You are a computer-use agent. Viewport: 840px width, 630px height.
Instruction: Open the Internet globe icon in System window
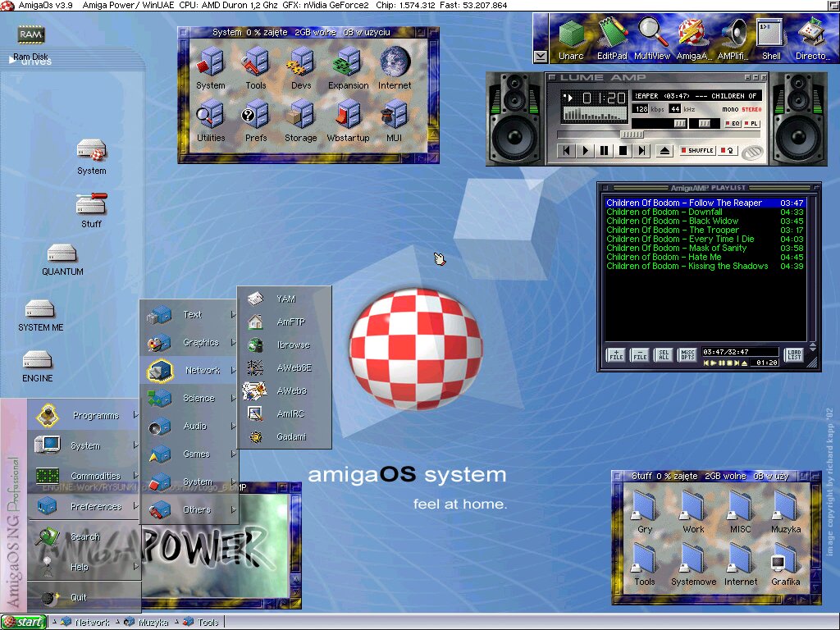[395, 67]
